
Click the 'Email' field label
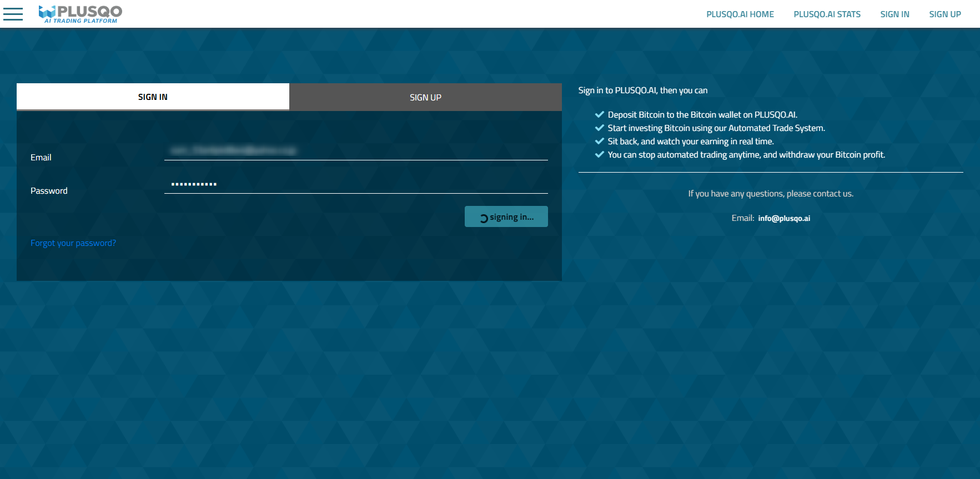tap(41, 158)
